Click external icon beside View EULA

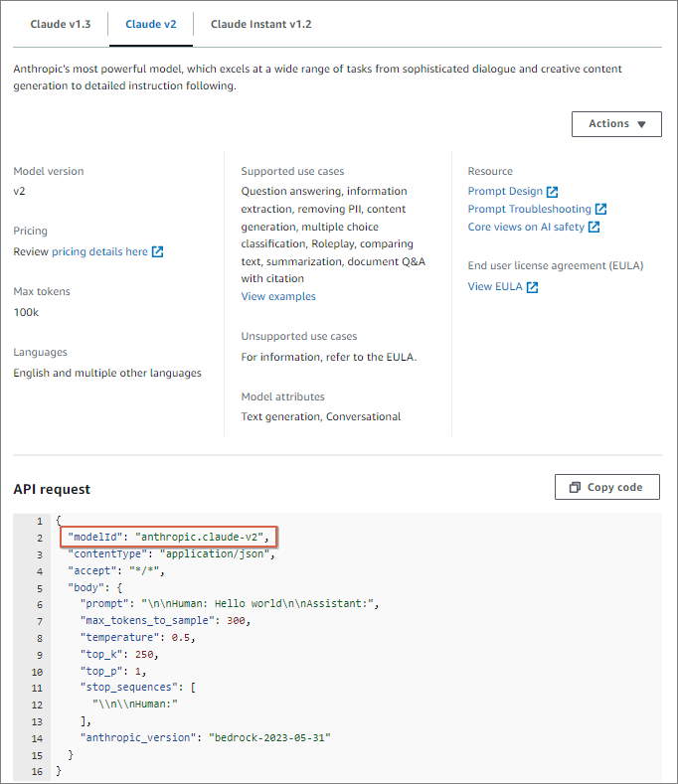click(533, 287)
